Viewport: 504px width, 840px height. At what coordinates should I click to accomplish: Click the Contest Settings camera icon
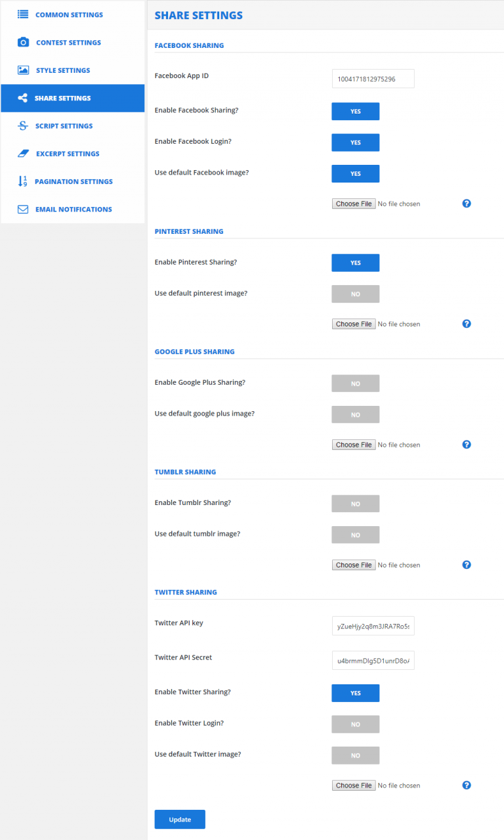click(23, 42)
